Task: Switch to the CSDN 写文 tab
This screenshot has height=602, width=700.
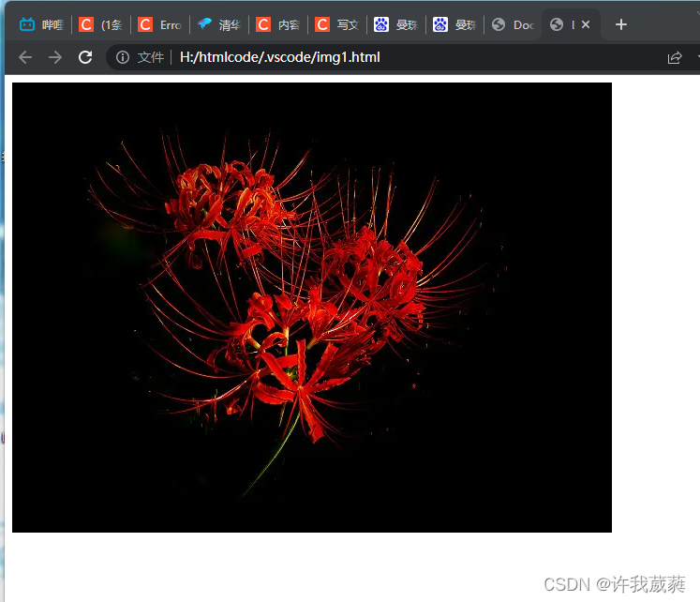Action: click(336, 24)
